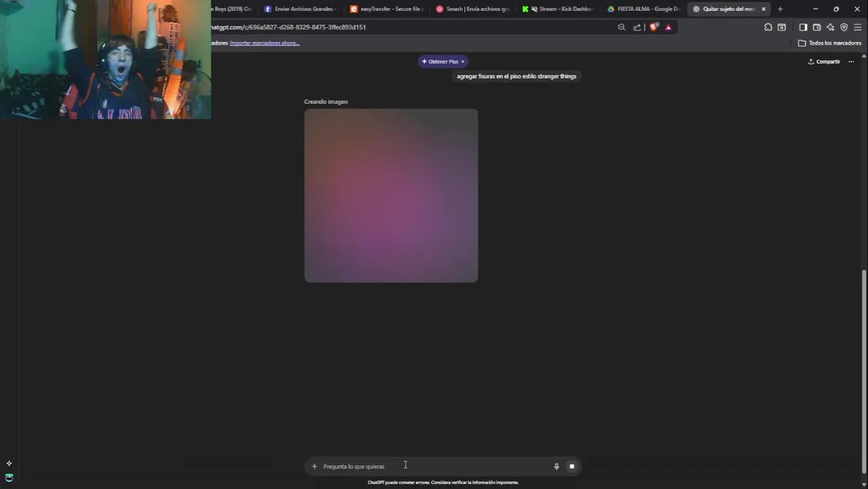Screen dimensions: 868x489
Task: Click Compartir to share the chat
Action: [x=824, y=62]
